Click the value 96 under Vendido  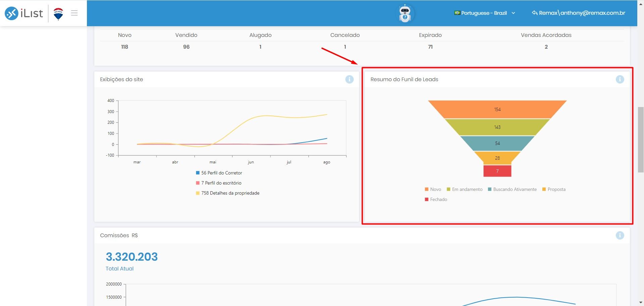[x=186, y=47]
